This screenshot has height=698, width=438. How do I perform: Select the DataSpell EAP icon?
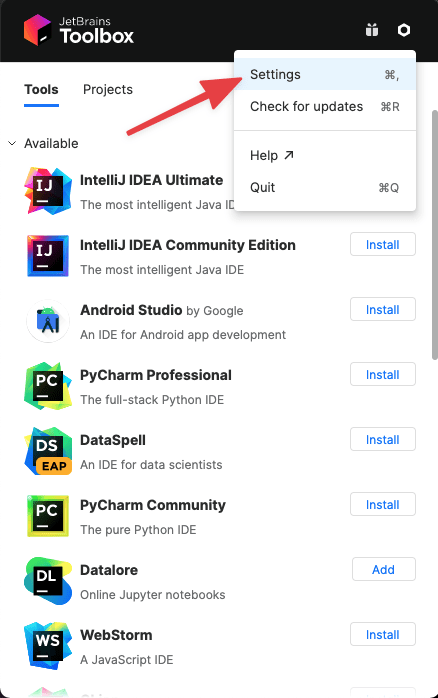click(48, 451)
